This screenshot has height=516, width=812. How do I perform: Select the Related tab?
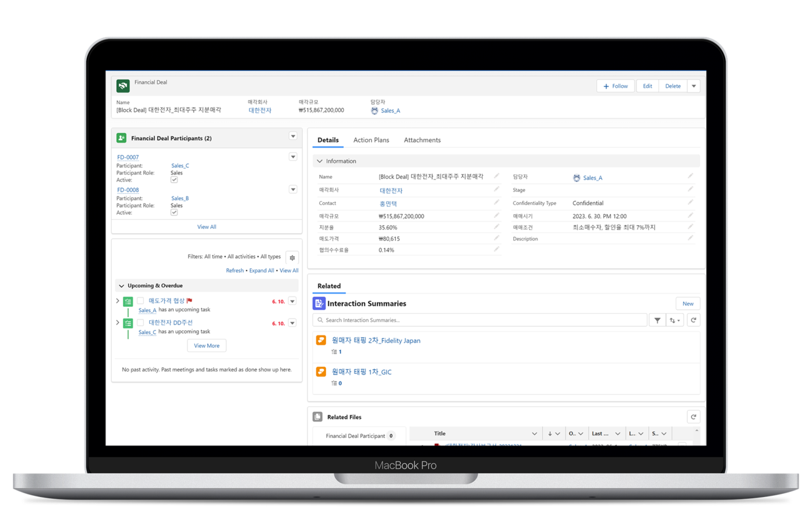[x=329, y=286]
